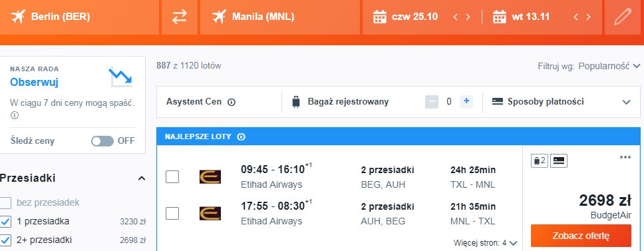Expand Więcej stron: 4 list
644x251 pixels.
[486, 243]
